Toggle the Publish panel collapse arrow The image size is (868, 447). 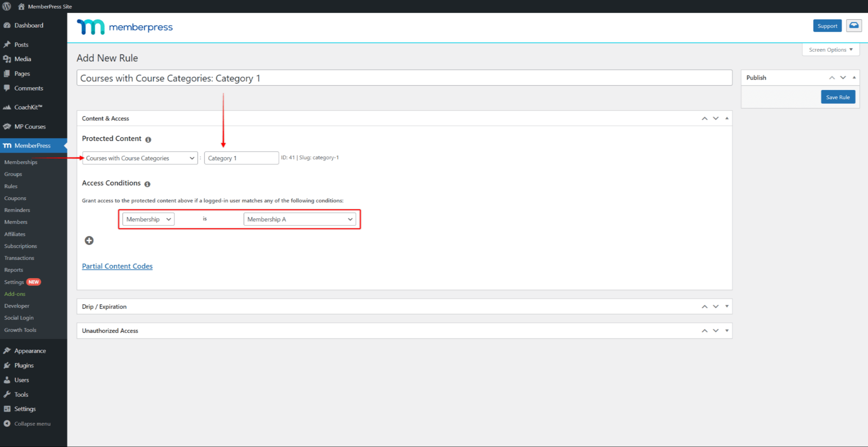(854, 77)
